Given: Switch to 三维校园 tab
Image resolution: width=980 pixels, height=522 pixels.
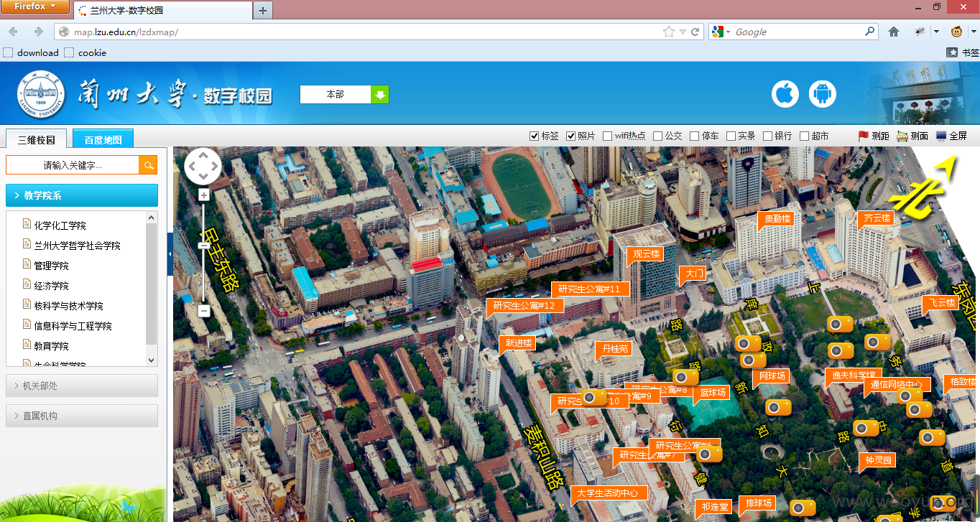Looking at the screenshot, I should tap(36, 140).
